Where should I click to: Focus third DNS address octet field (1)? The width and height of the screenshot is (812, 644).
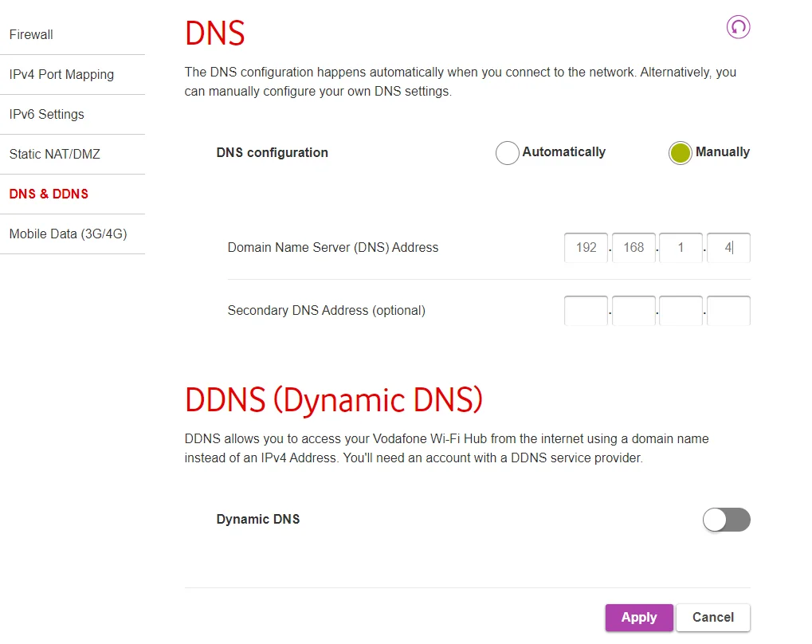point(681,248)
